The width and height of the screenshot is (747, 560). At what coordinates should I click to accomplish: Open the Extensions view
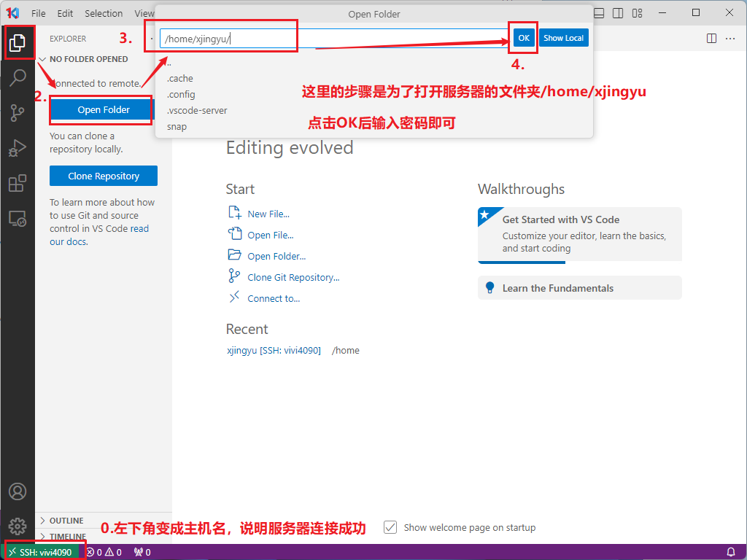[x=18, y=183]
